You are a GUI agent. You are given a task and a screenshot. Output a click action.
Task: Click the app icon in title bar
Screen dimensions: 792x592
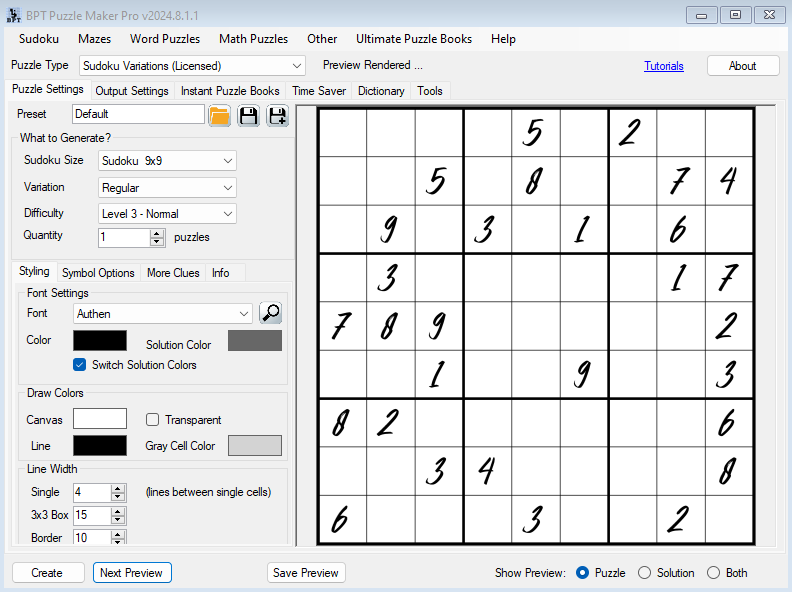click(13, 16)
